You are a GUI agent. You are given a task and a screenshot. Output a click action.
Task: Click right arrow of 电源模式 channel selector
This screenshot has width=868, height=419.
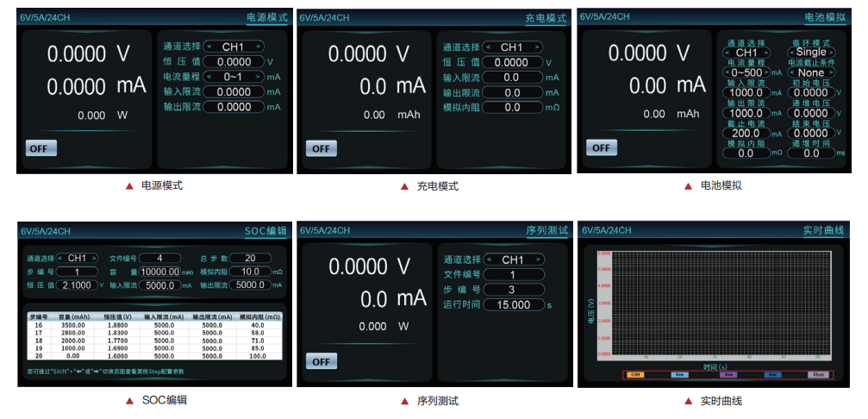[258, 47]
